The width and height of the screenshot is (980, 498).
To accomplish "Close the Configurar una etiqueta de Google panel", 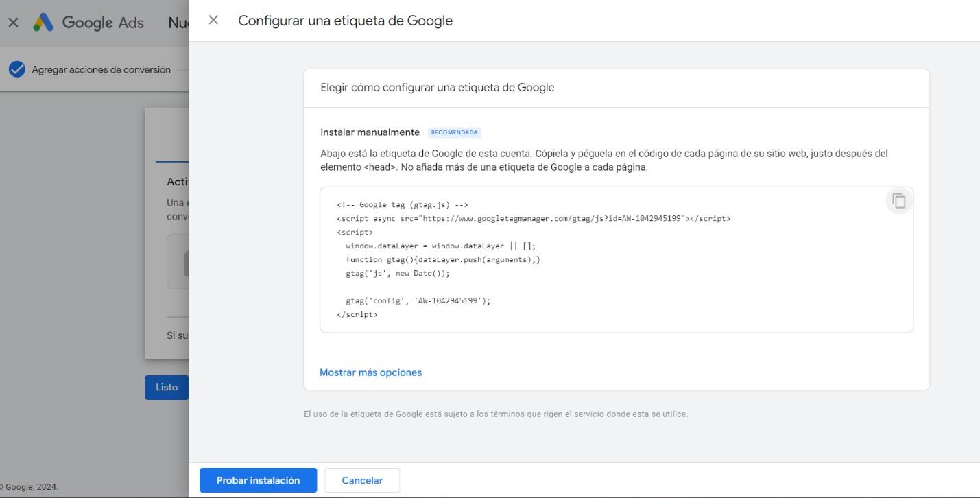I will pyautogui.click(x=213, y=20).
